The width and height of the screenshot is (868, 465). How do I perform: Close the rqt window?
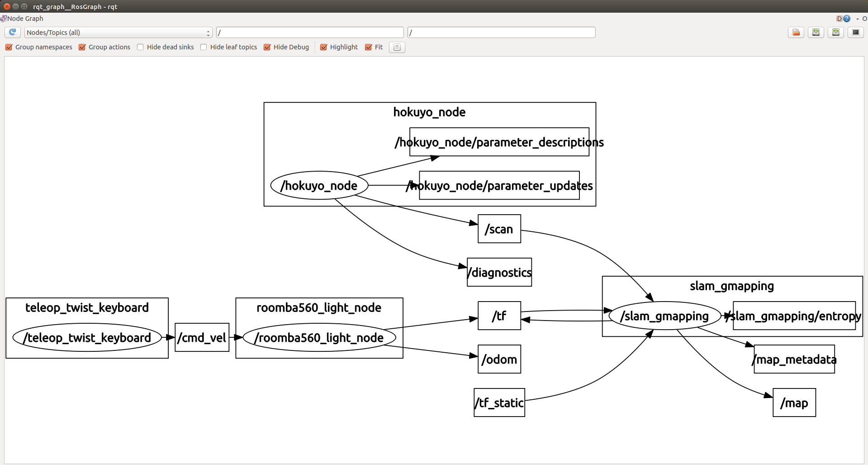pos(7,6)
